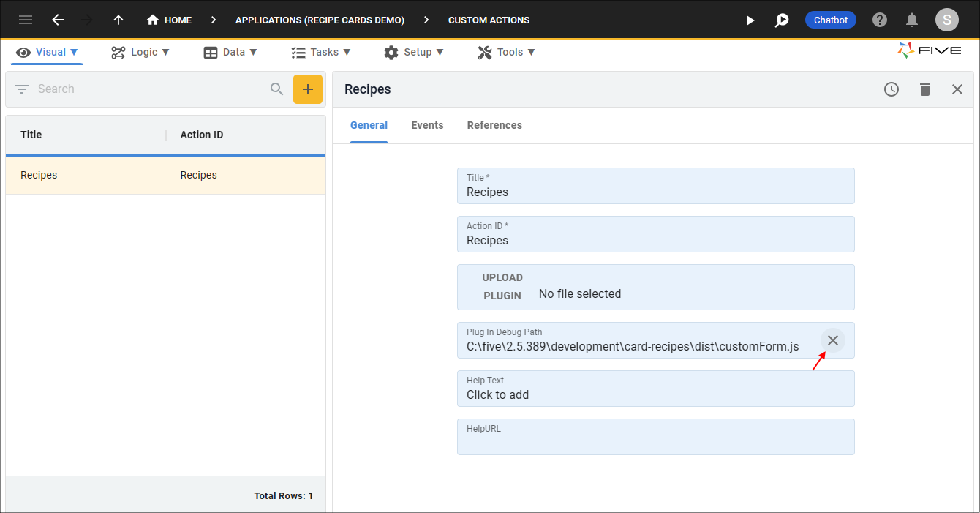The width and height of the screenshot is (980, 513).
Task: Open the Custom Actions breadcrumb
Action: point(489,20)
